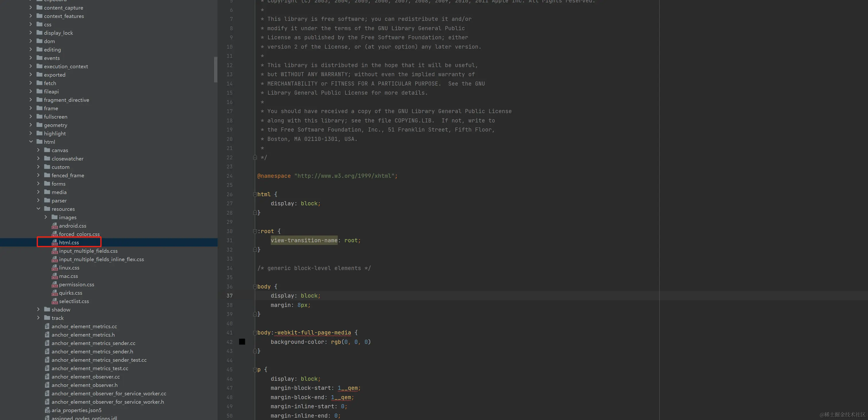Expand the forms folder
Viewport: 868px width, 420px height.
(38, 183)
